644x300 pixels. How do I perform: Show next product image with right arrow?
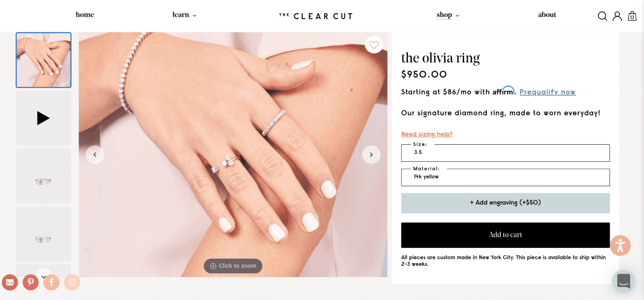371,155
